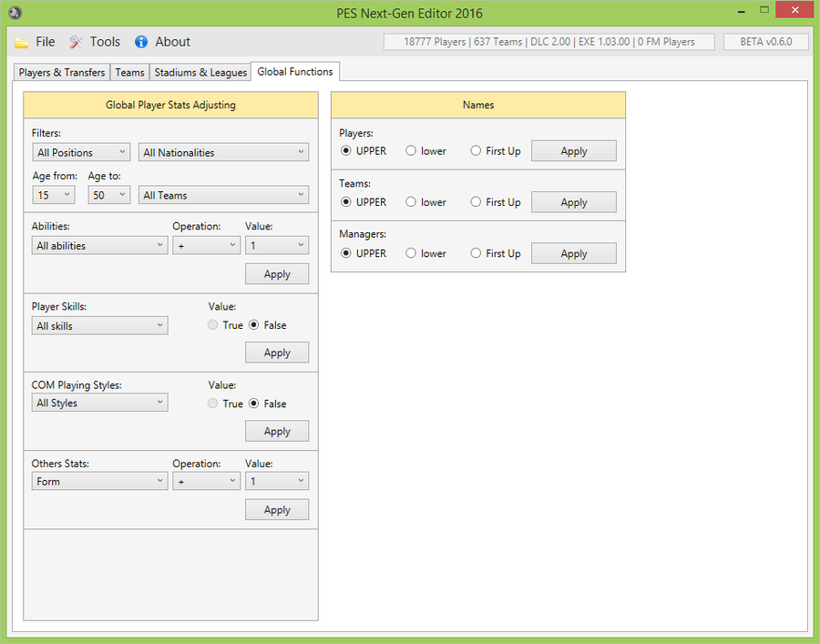
Task: Switch to the Teams tab
Action: point(129,72)
